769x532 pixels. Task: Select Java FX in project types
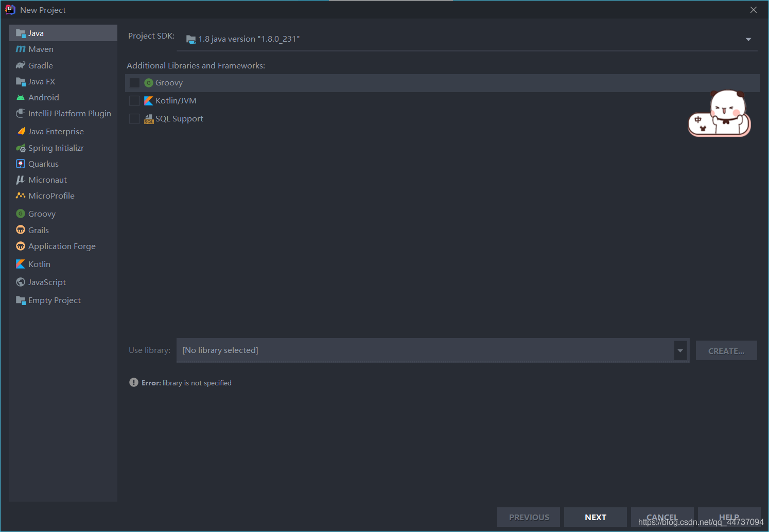pyautogui.click(x=63, y=81)
